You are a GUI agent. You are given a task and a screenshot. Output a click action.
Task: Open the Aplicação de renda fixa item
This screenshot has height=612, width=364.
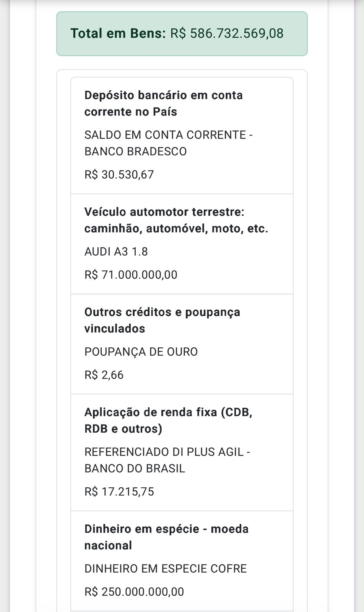(182, 453)
